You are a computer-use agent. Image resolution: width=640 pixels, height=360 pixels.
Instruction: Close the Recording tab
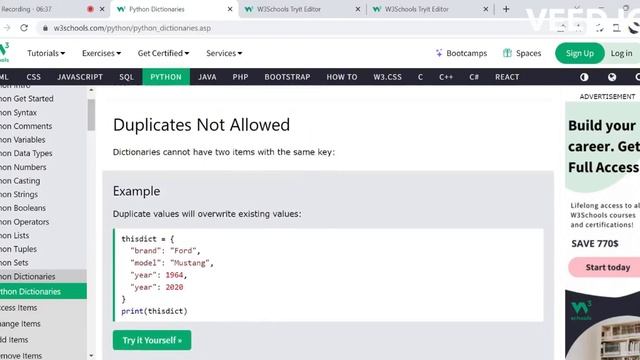point(102,9)
